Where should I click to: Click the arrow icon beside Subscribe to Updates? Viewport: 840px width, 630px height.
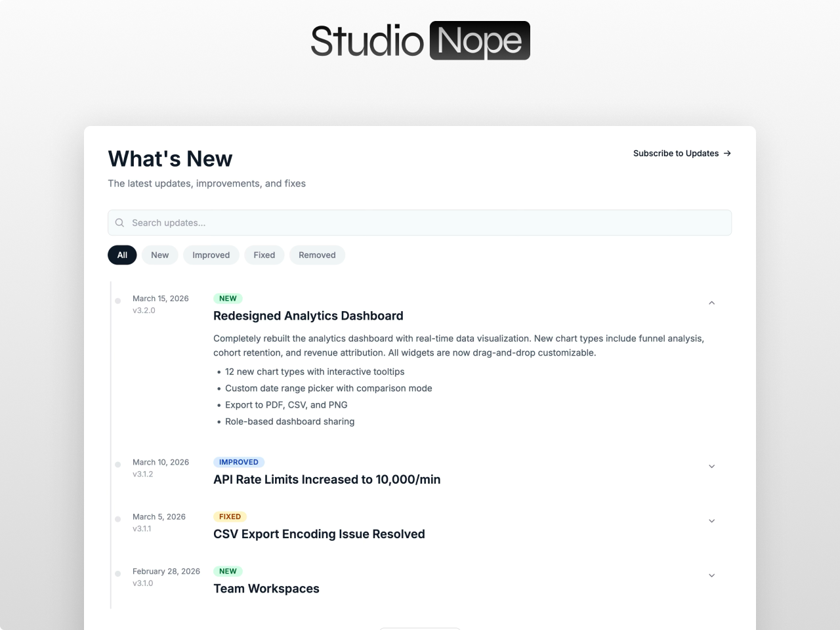click(726, 153)
